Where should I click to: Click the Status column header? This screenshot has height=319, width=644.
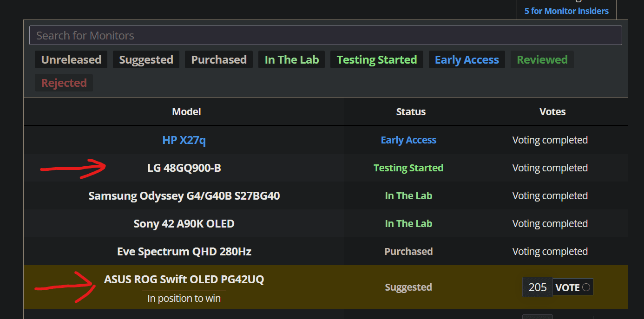point(411,111)
